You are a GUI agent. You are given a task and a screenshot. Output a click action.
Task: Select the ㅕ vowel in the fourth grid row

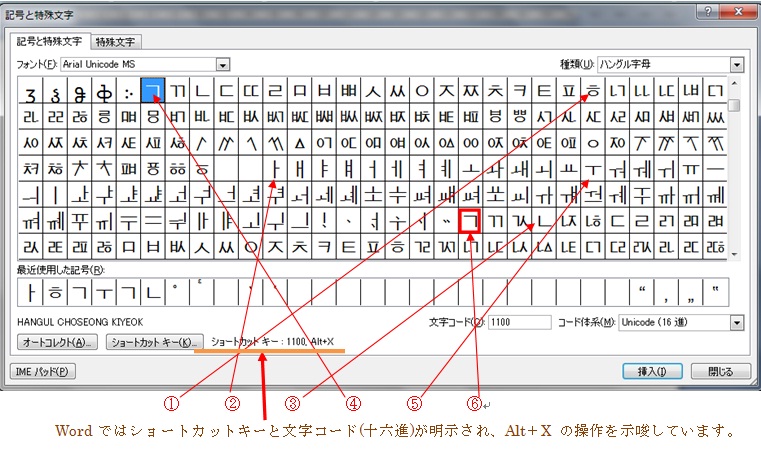click(x=422, y=169)
